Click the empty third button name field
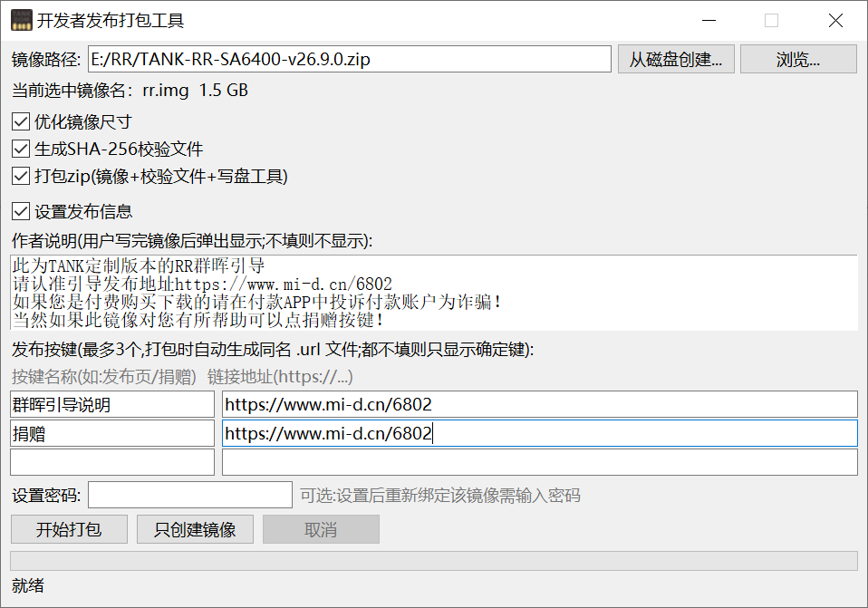Screen dimensions: 868x608 click(112, 462)
